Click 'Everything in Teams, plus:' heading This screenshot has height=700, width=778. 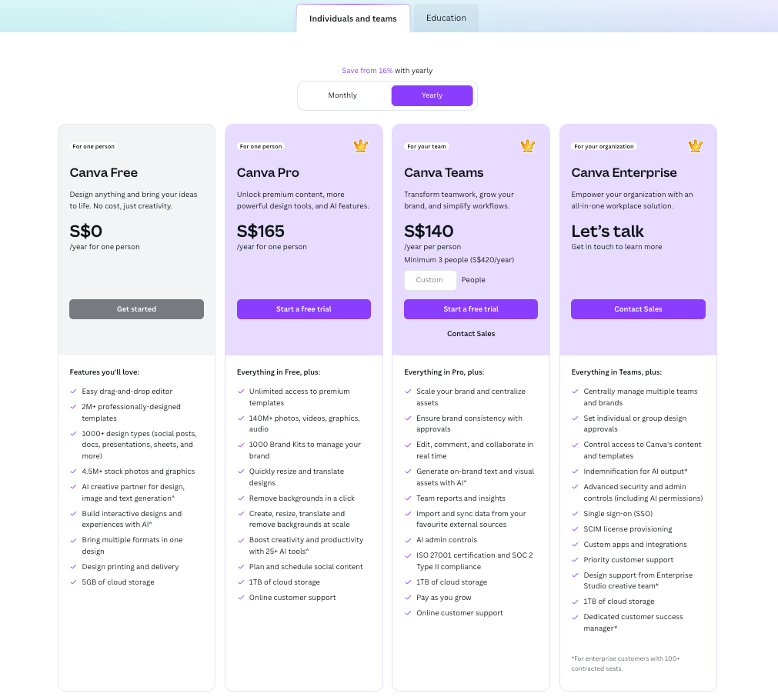tap(616, 372)
